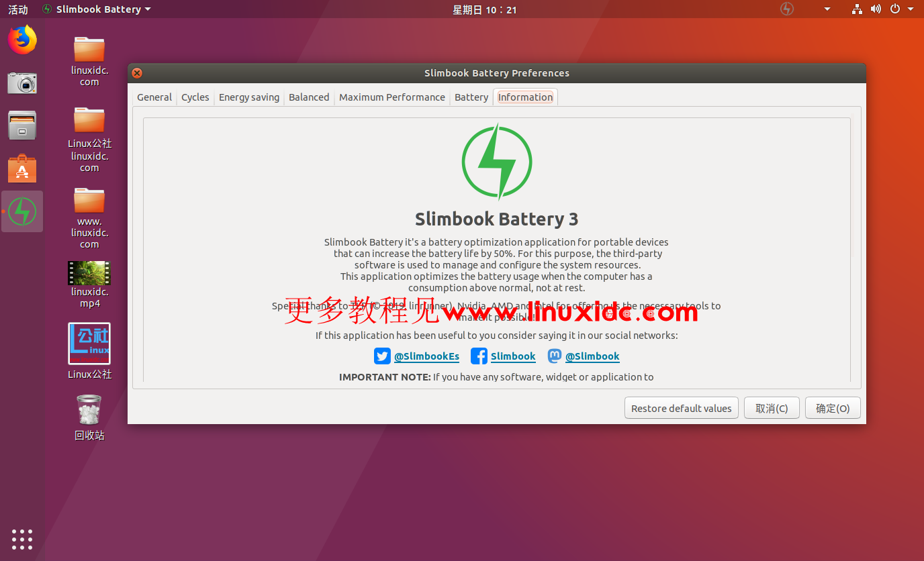Open the @Slimbook Mastodon link
The width and height of the screenshot is (924, 561).
592,356
